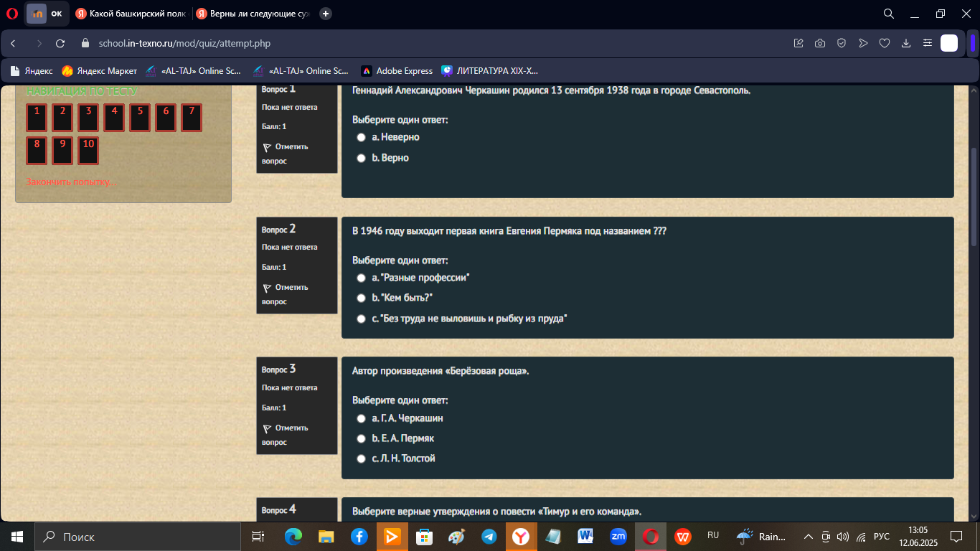Viewport: 980px width, 551px height.
Task: Jump to question 9 in test navigation
Action: [62, 151]
